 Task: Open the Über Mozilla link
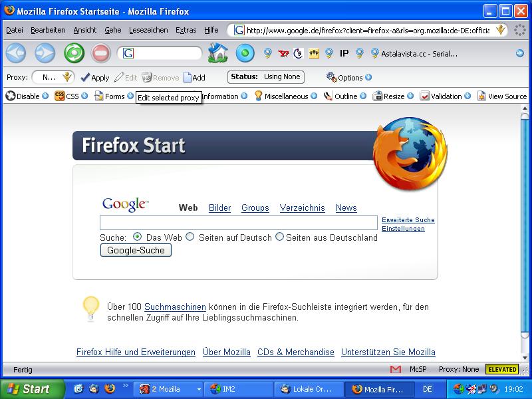coord(227,352)
